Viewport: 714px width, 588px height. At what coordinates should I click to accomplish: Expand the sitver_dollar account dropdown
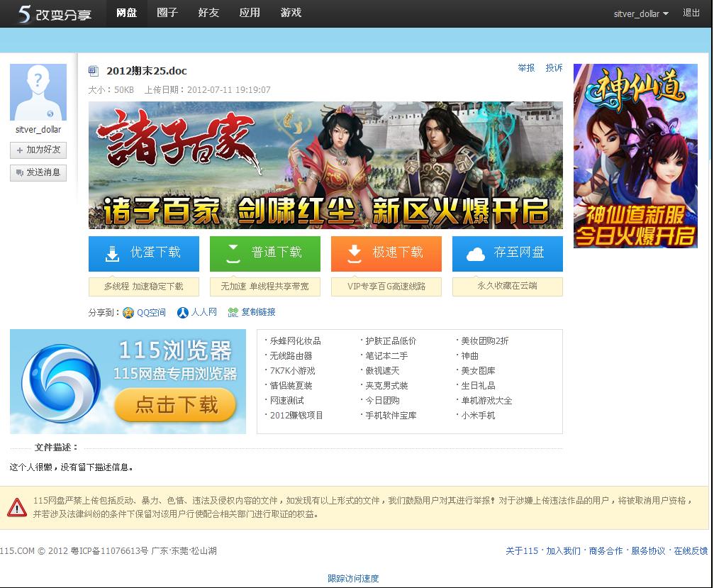click(x=641, y=13)
